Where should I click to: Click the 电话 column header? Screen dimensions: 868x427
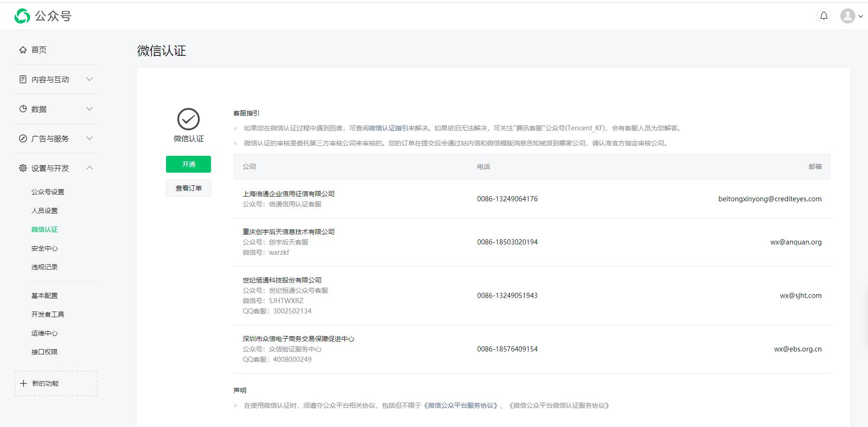coord(483,167)
